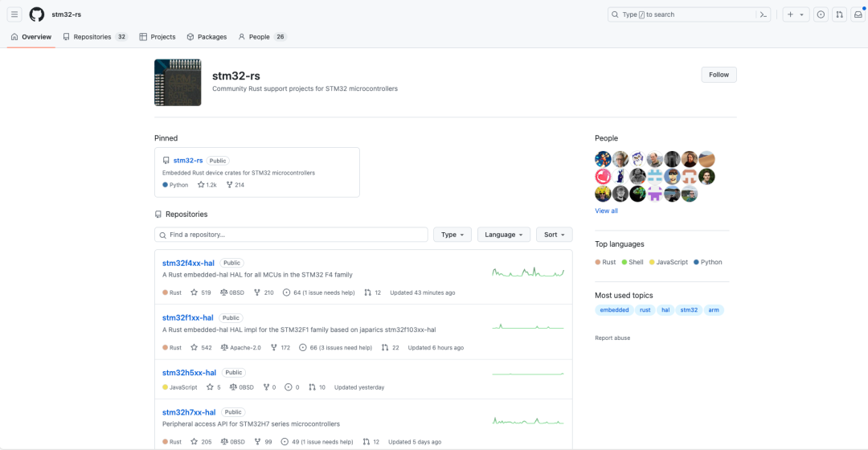
Task: Go to GitHub home via Octocat logo
Action: 36,14
